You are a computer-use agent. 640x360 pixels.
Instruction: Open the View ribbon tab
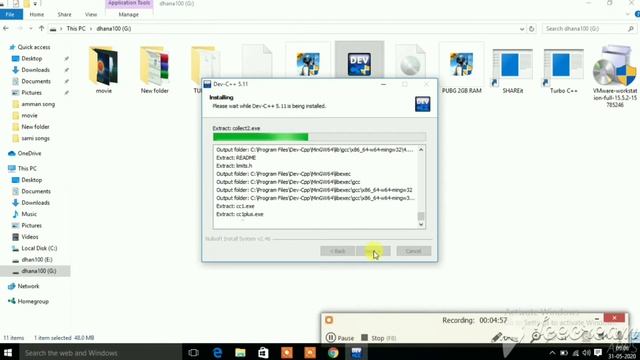[x=91, y=14]
